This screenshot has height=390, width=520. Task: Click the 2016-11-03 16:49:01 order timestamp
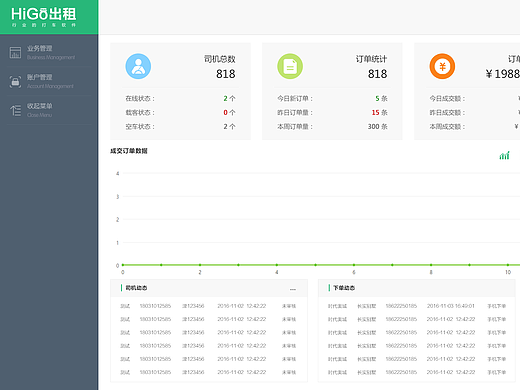pos(451,306)
